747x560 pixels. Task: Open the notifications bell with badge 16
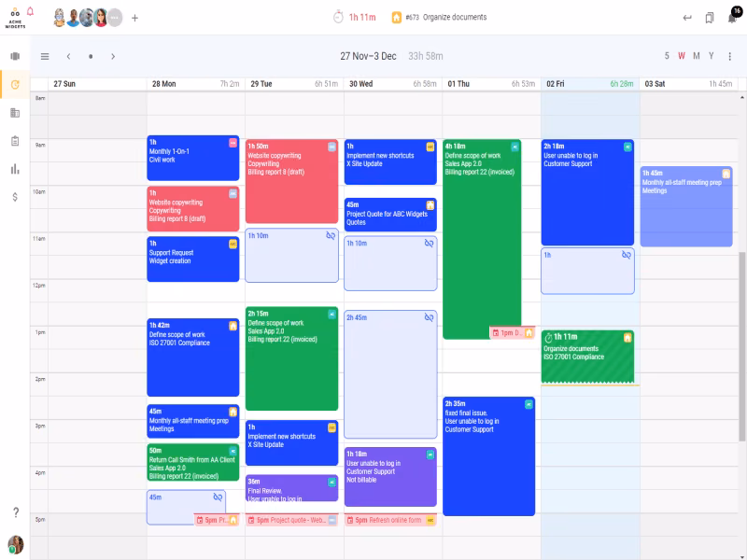[x=733, y=18]
